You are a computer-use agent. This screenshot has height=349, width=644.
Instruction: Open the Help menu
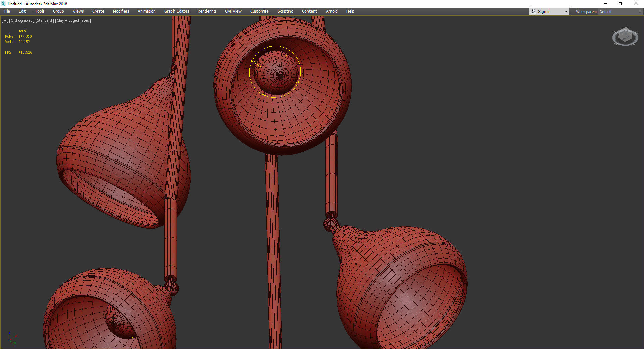coord(350,11)
